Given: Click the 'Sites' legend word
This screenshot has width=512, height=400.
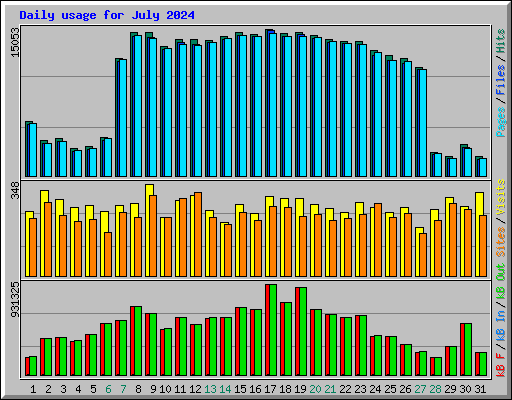Looking at the screenshot, I should pos(501,242).
